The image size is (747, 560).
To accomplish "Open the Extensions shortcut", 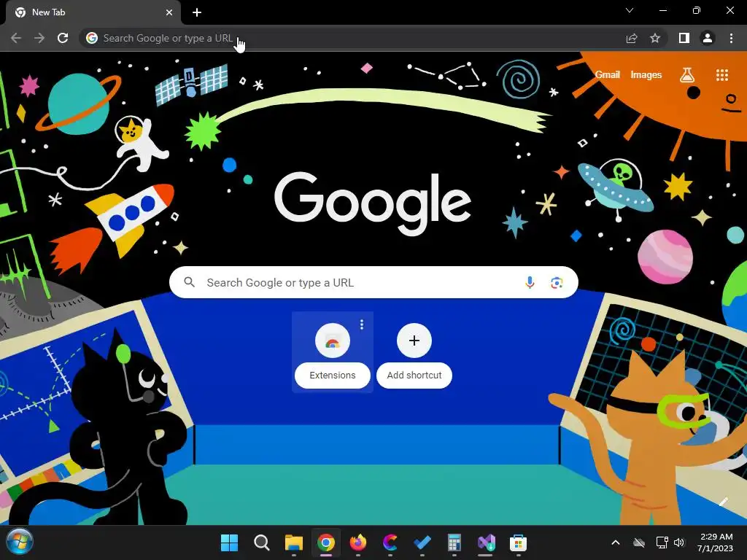I will [x=333, y=352].
